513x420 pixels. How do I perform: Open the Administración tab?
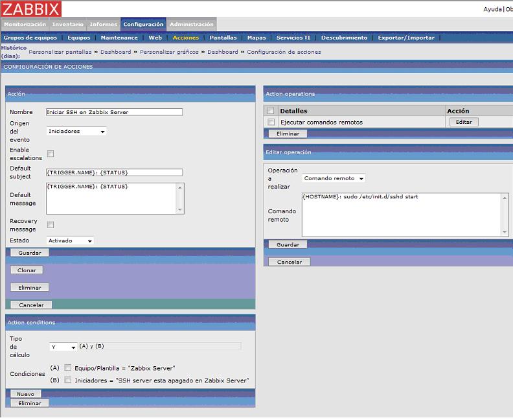192,25
